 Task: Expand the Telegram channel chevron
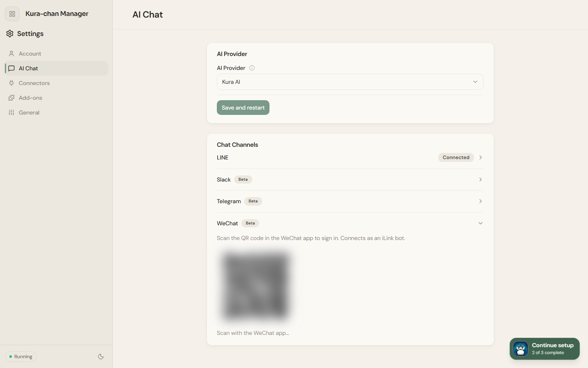click(x=481, y=201)
